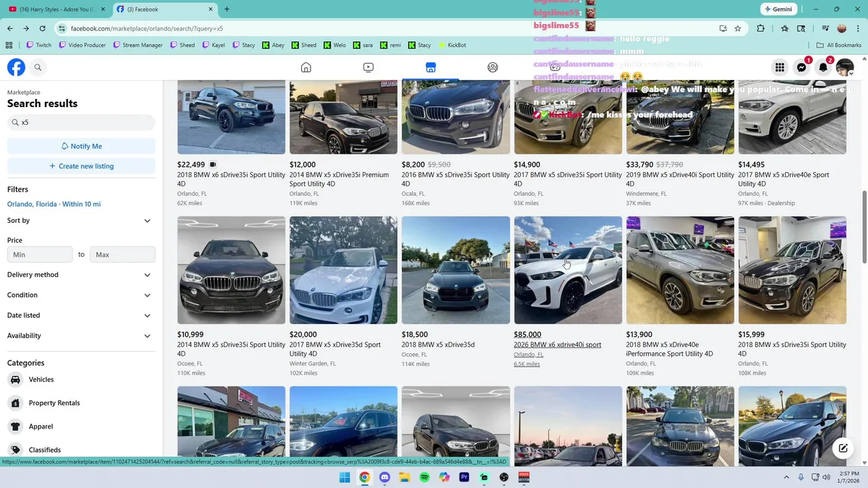Open the Twitch bookmark
Screen dimensions: 868x488
point(39,45)
